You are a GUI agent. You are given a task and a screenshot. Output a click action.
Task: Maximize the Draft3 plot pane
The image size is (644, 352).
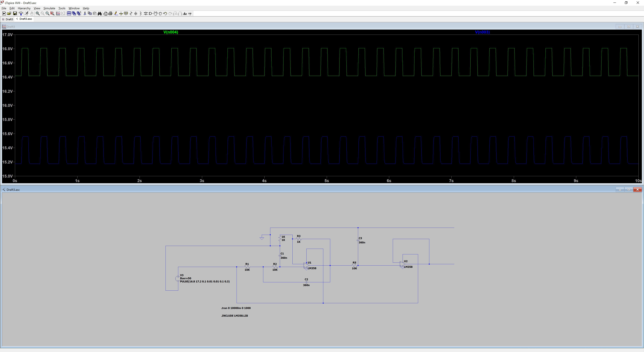click(629, 27)
